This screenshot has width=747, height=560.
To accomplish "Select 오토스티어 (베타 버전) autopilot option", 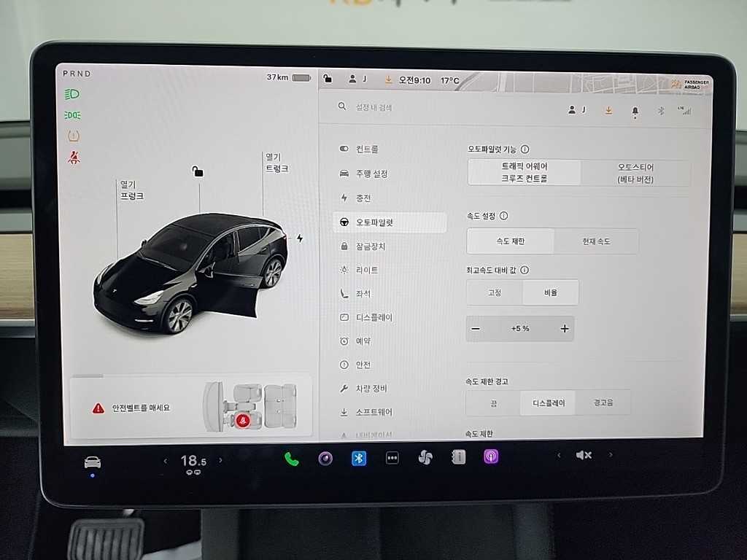I will click(635, 173).
